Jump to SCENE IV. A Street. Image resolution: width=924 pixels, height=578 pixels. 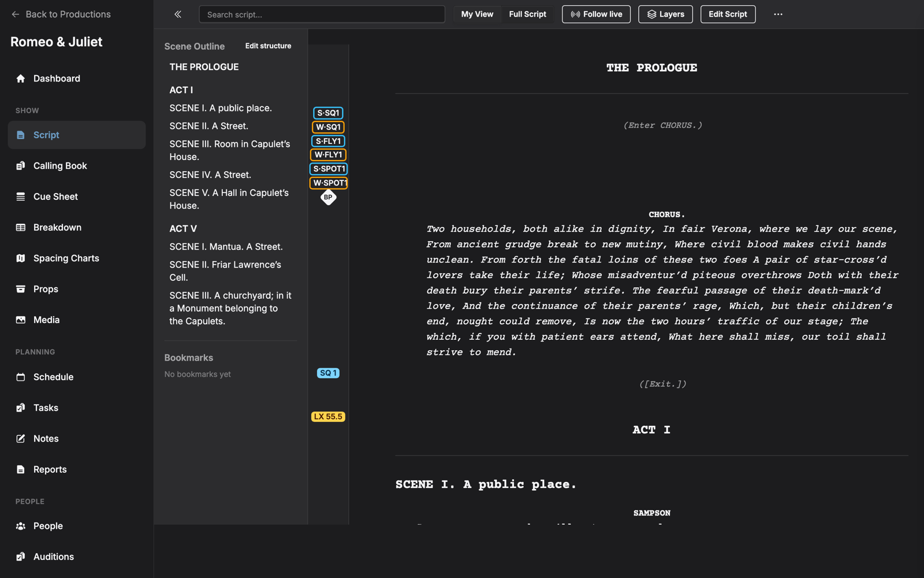(x=210, y=175)
